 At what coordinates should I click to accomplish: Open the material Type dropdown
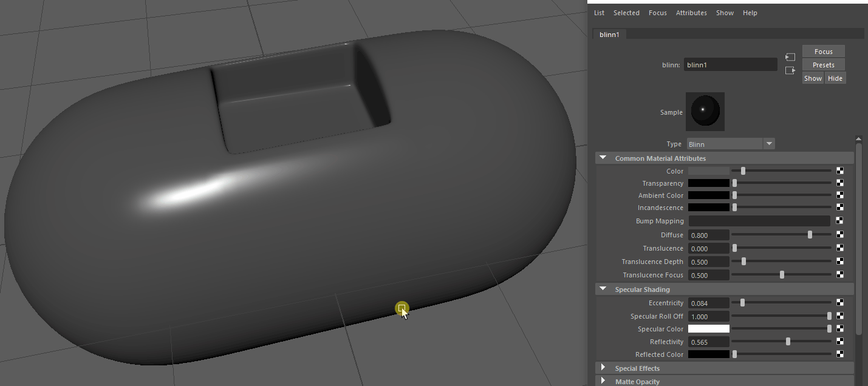[x=731, y=144]
